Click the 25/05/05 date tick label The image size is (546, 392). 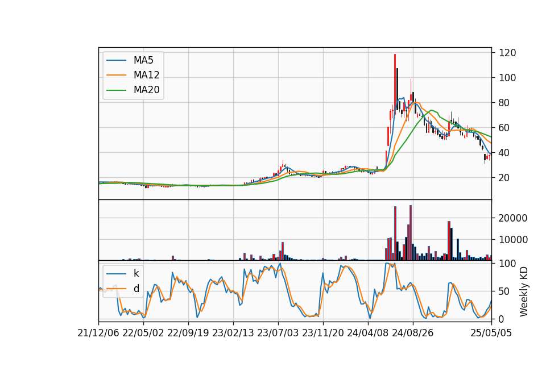coord(491,333)
